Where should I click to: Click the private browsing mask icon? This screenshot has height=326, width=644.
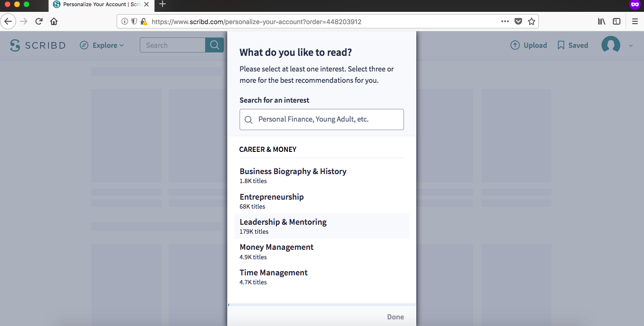(635, 5)
